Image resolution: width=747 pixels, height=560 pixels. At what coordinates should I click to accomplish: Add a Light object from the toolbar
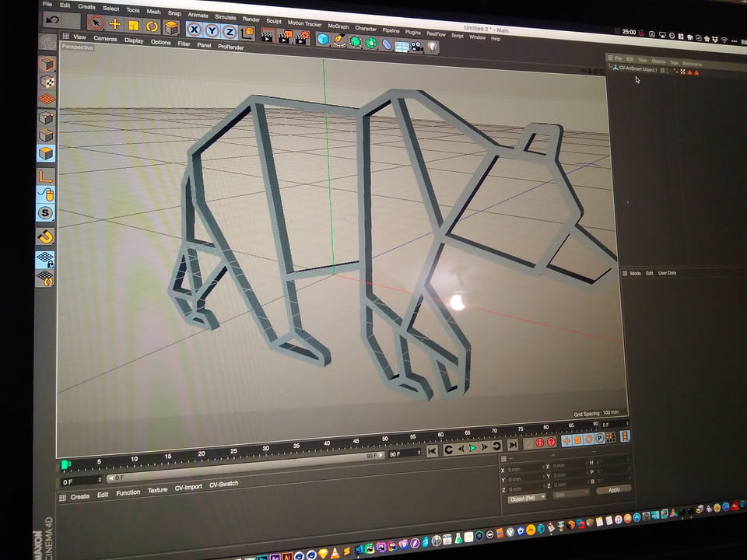click(x=433, y=47)
